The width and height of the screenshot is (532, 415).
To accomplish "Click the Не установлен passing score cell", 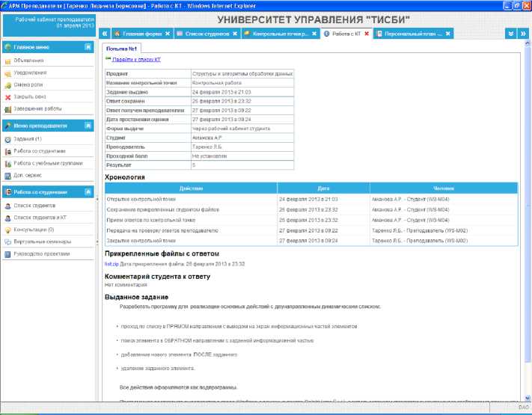I will click(x=242, y=156).
